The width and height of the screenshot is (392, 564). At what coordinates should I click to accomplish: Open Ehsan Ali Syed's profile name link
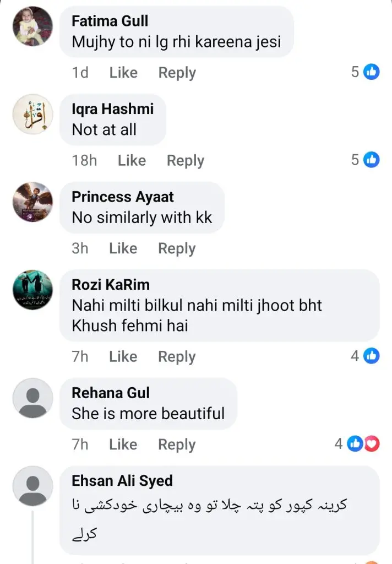pos(122,481)
